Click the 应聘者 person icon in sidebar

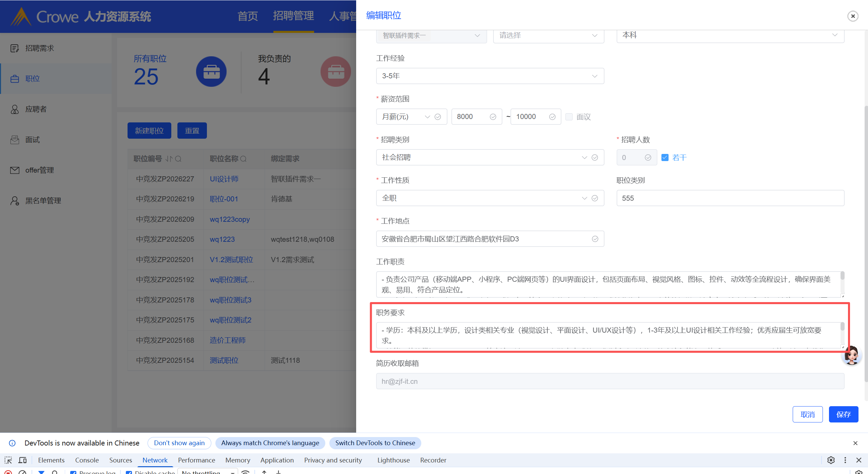(15, 109)
